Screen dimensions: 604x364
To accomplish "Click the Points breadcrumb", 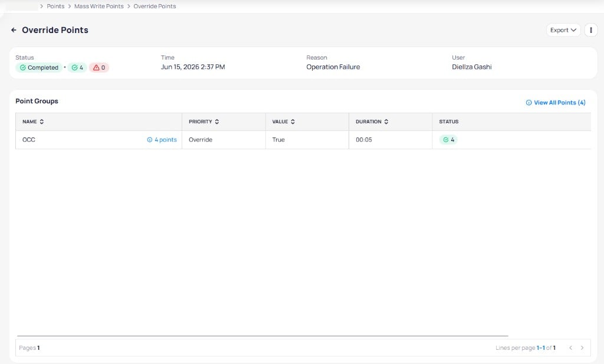I will 55,6.
